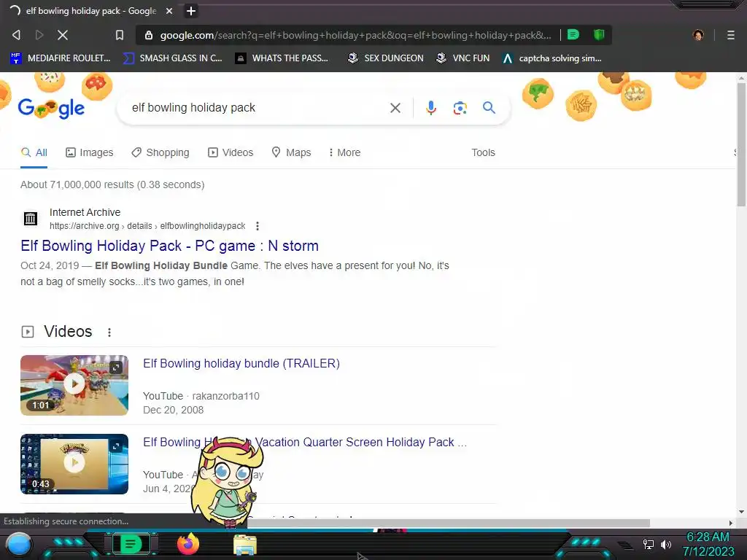Open the green speech bubble extension icon
The image size is (747, 560).
click(x=573, y=34)
